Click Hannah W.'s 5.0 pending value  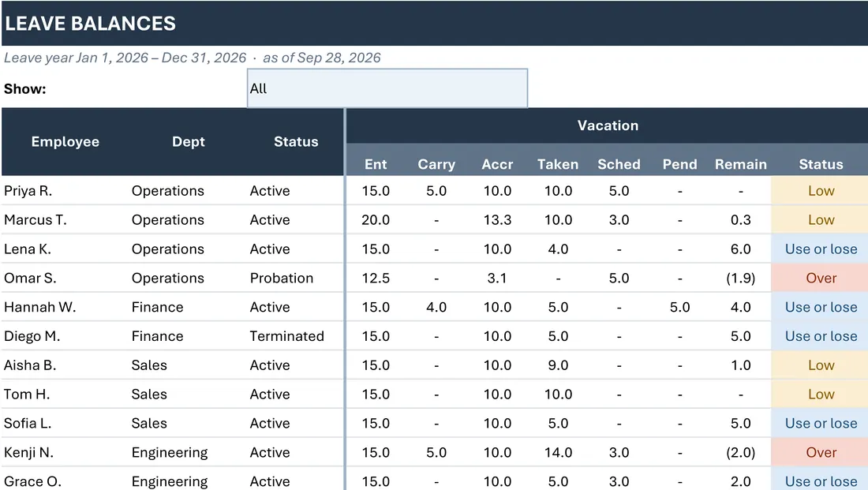click(679, 307)
